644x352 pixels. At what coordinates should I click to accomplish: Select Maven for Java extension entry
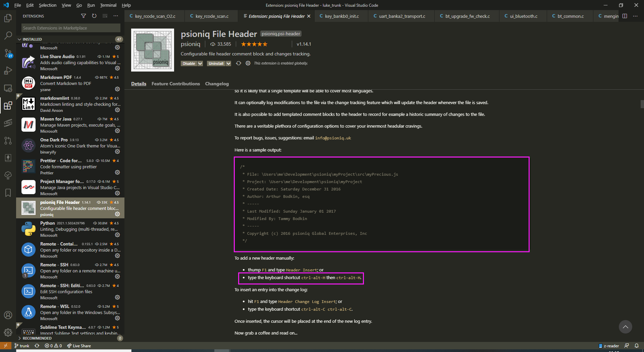point(70,125)
